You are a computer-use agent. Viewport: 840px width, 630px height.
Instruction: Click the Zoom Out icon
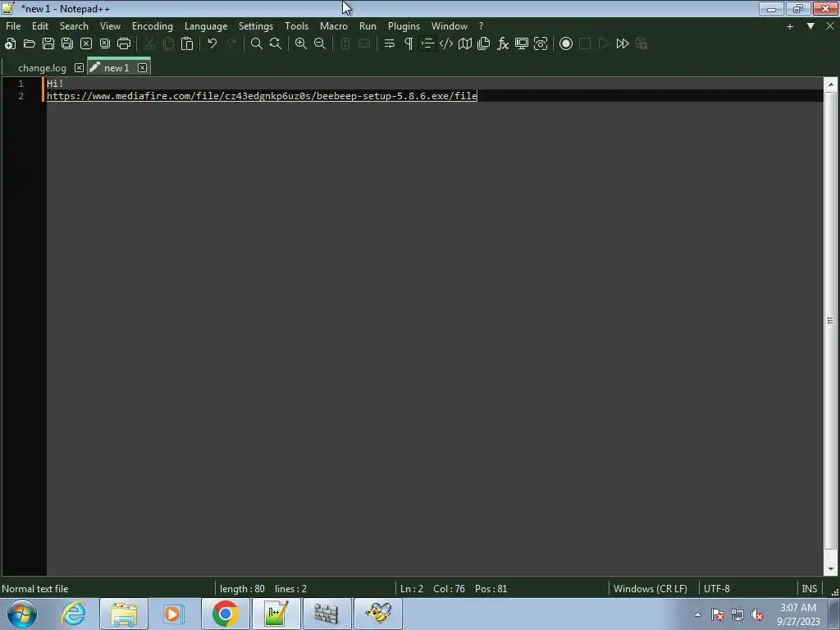pos(320,44)
